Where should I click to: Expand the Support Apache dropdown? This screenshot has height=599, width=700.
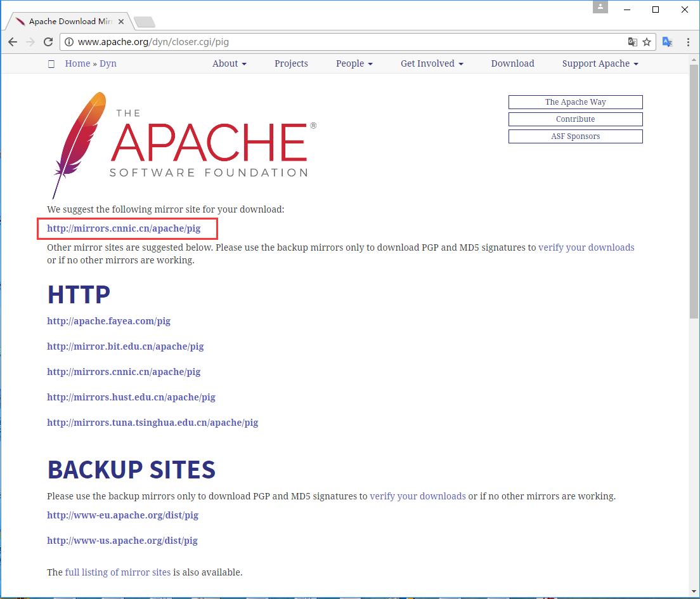(599, 63)
